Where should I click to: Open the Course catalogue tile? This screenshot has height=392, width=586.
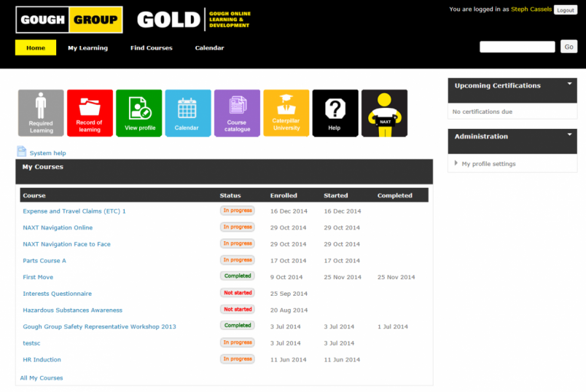pos(237,113)
